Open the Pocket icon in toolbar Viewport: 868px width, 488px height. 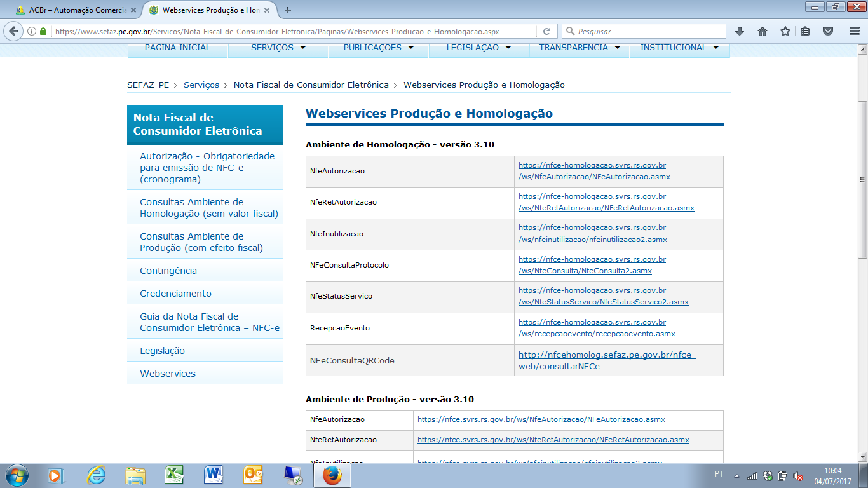pos(828,31)
